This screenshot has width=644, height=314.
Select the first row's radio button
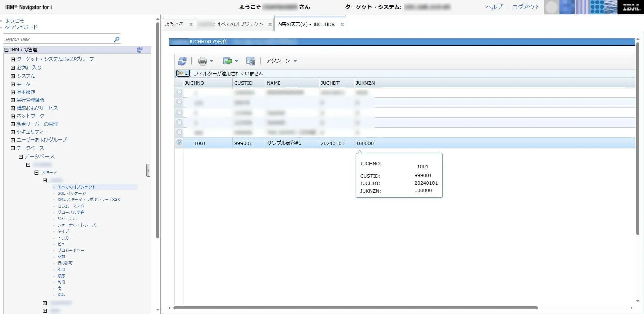tap(179, 92)
